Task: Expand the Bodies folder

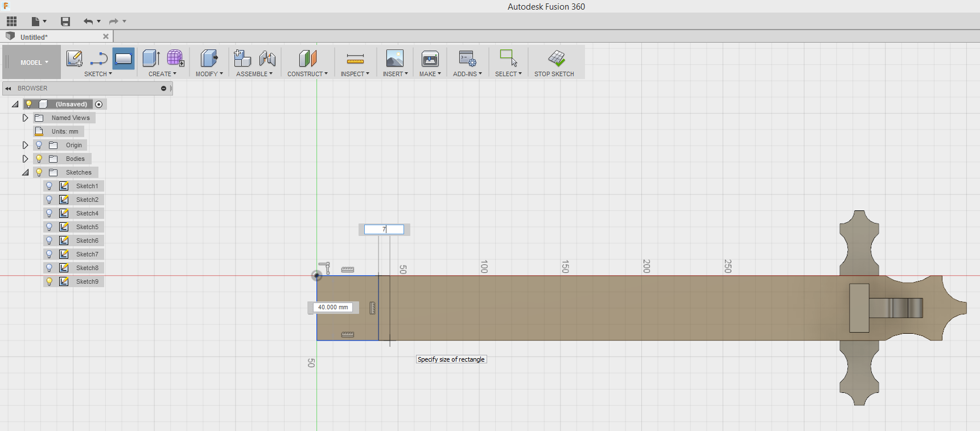Action: (25, 159)
